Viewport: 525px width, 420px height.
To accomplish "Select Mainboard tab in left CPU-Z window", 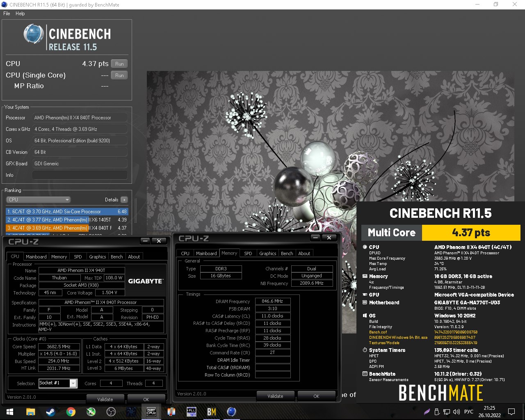I will 36,257.
